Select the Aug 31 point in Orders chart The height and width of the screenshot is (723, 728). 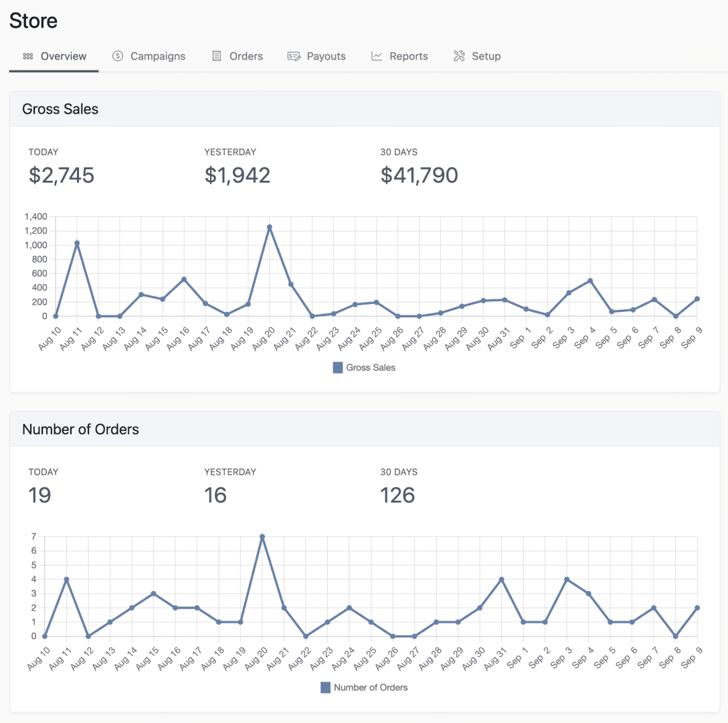501,580
